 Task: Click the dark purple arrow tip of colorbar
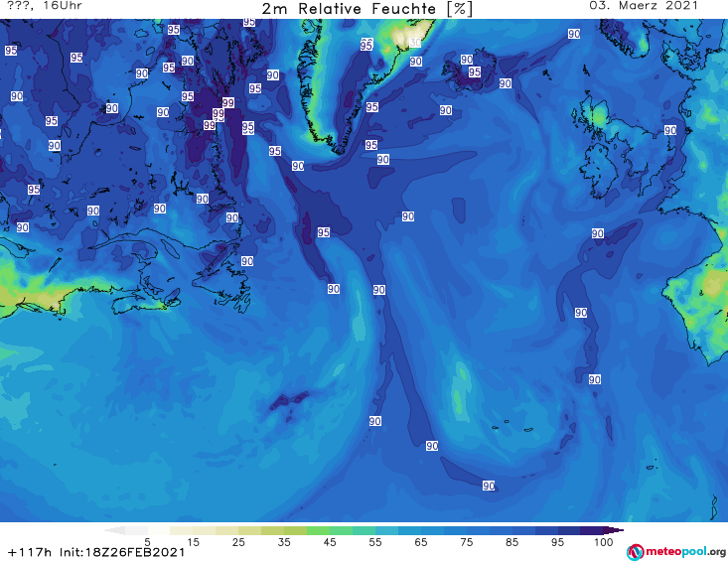coord(615,530)
